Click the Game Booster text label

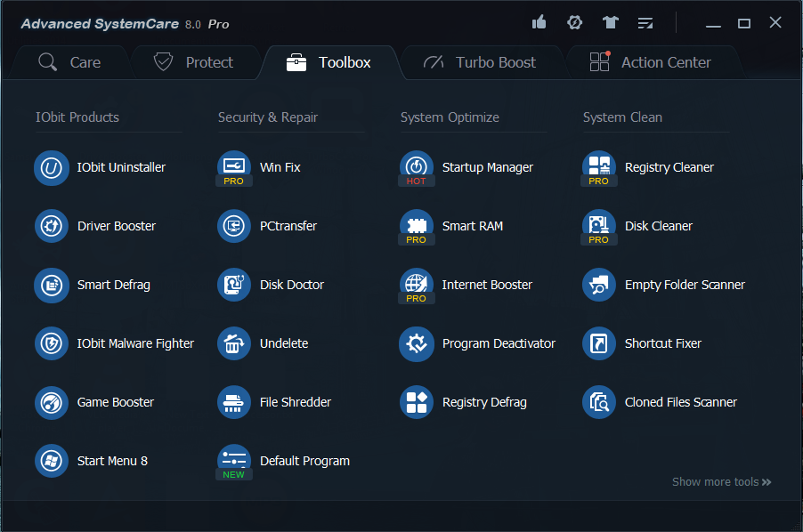(115, 402)
